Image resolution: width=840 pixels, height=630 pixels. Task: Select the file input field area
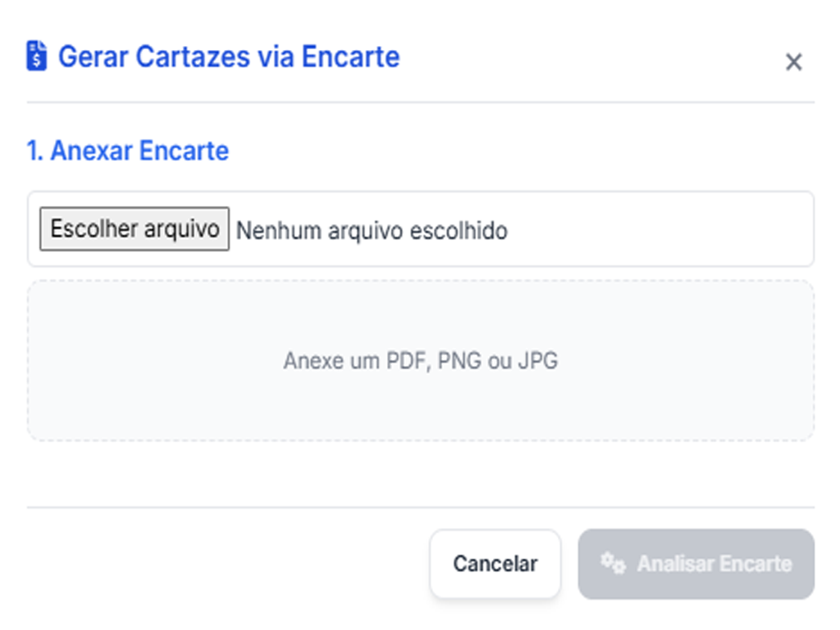click(x=420, y=230)
